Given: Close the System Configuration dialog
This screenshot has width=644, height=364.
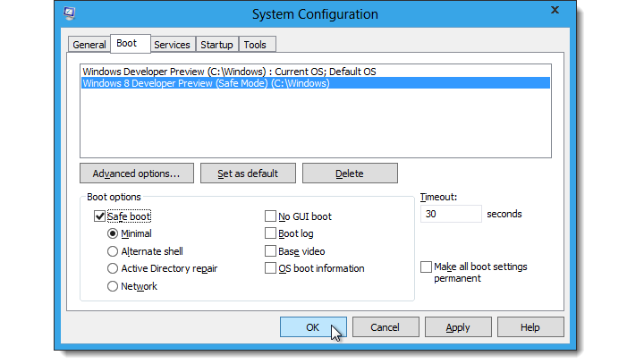Looking at the screenshot, I should [553, 13].
